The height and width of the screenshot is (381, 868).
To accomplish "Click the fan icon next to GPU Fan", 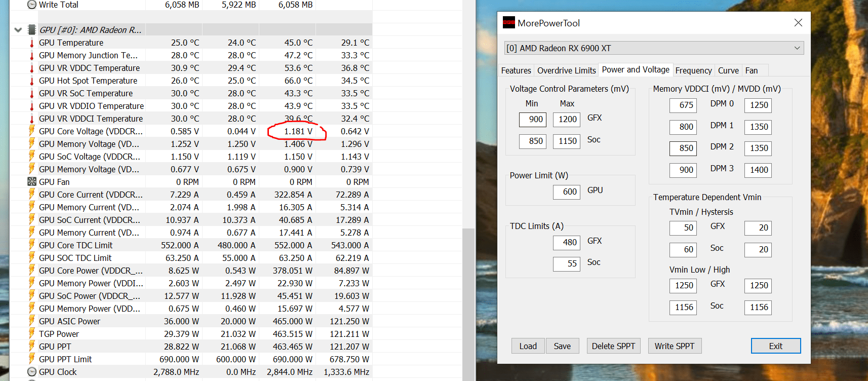I will [32, 182].
